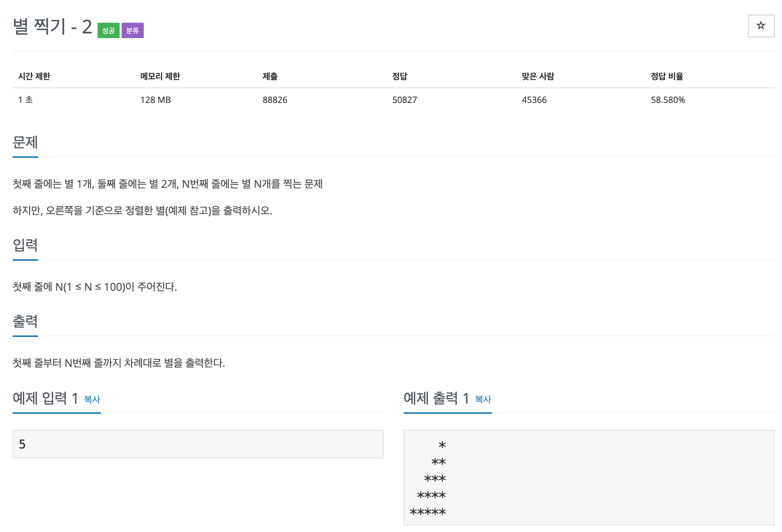Viewport: 782px width, 532px height.
Task: Open solvers list by clicking 45366
Action: 534,100
